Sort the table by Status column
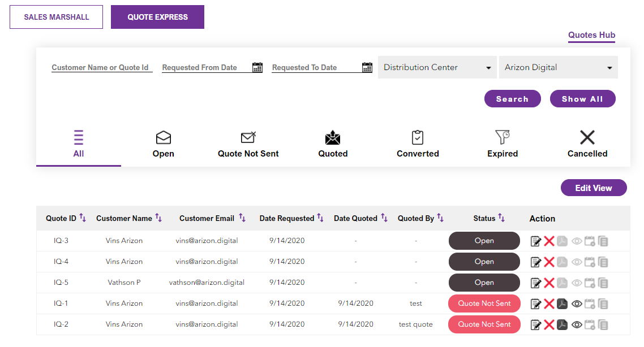The width and height of the screenshot is (644, 347). [x=501, y=218]
